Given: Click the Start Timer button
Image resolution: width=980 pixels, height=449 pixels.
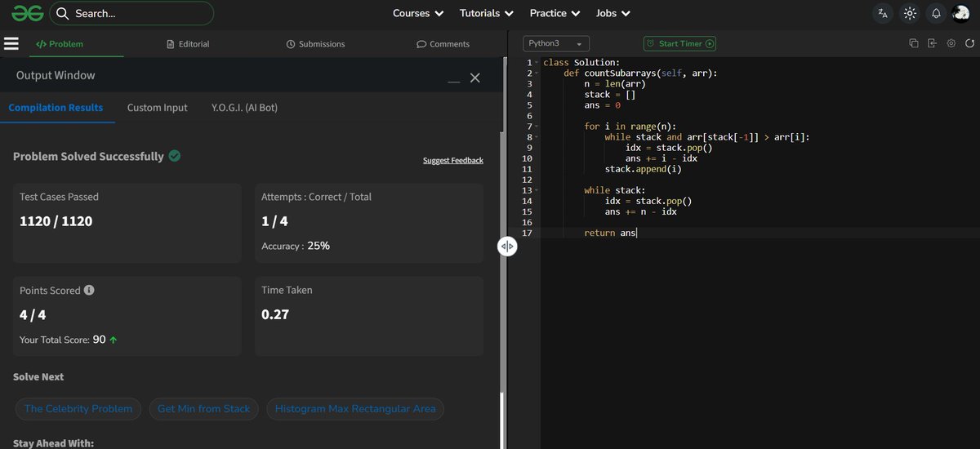Looking at the screenshot, I should (679, 43).
